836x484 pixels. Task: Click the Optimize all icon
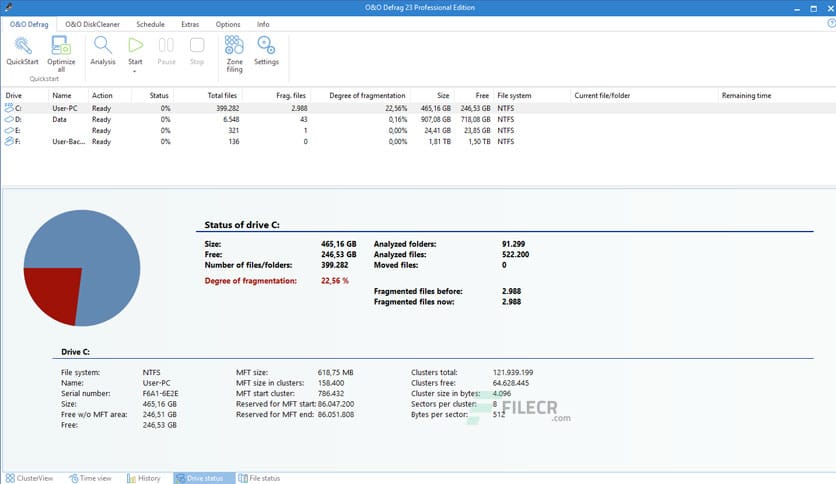click(61, 46)
